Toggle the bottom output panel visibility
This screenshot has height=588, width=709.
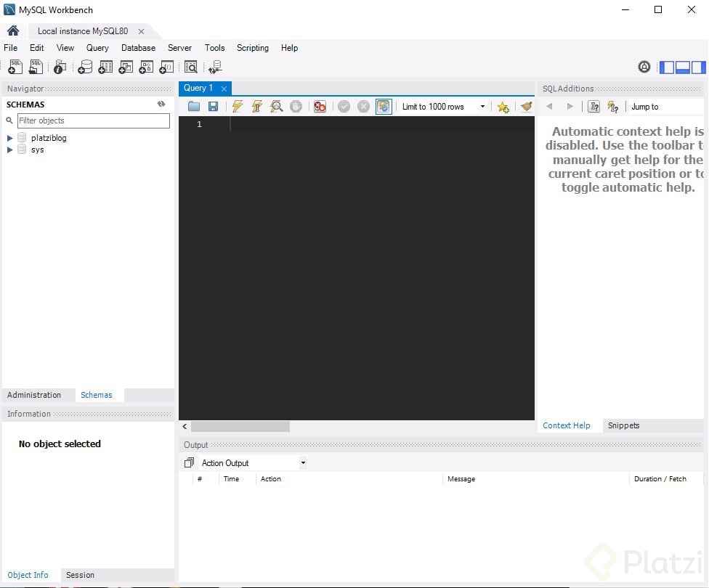click(682, 68)
